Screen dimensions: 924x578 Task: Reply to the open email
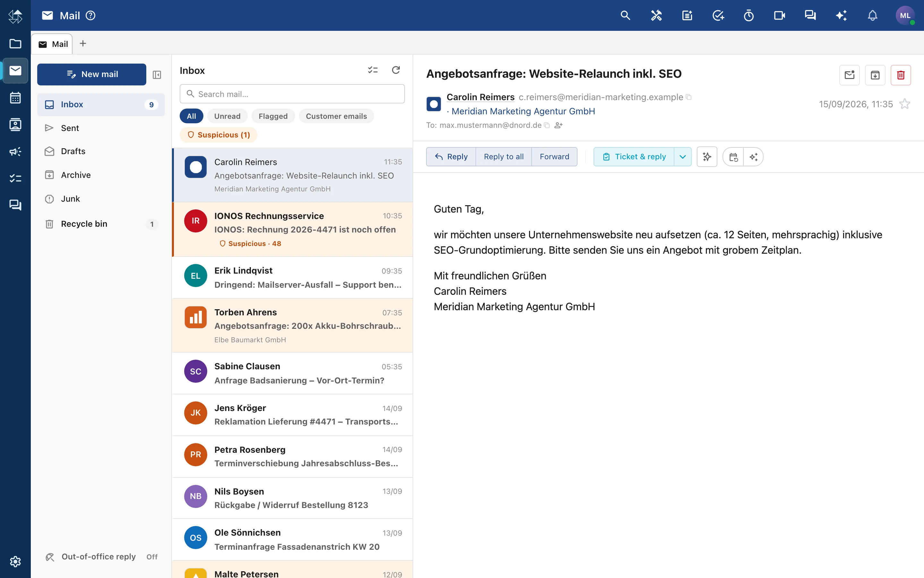(451, 157)
